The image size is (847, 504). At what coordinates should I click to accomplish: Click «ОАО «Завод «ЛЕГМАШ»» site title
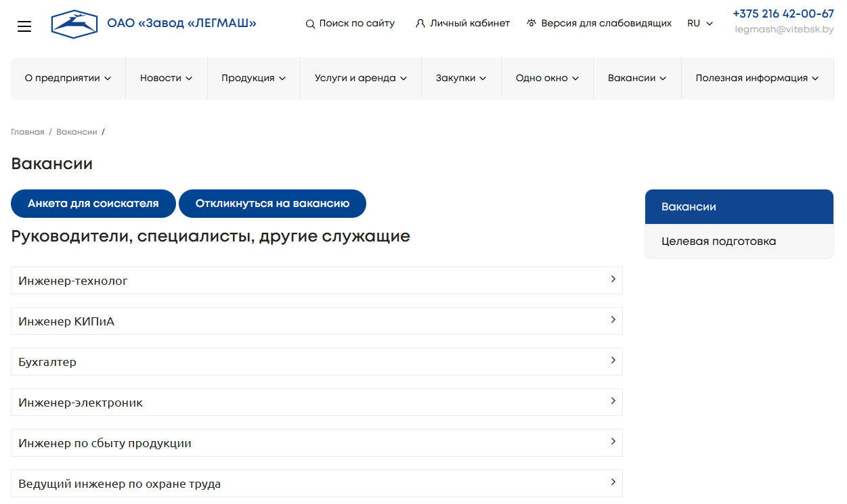(x=181, y=24)
